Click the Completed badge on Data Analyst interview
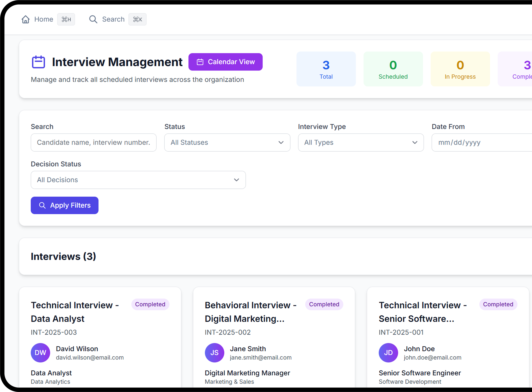 [150, 304]
